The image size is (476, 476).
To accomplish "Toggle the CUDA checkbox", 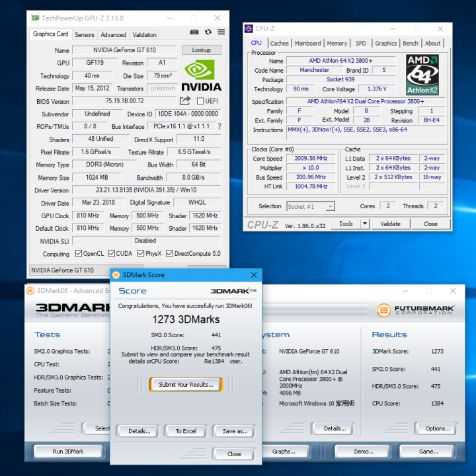I will (x=112, y=253).
